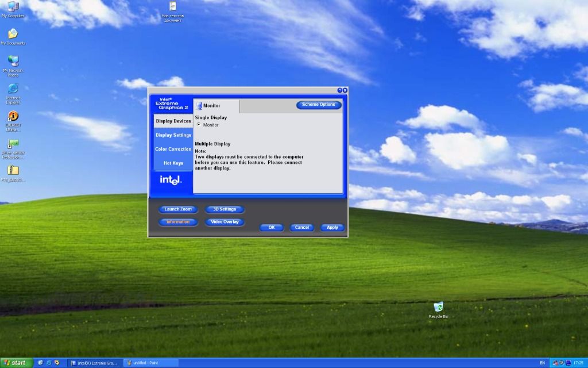Open 3D Settings
588x368 pixels.
point(225,209)
